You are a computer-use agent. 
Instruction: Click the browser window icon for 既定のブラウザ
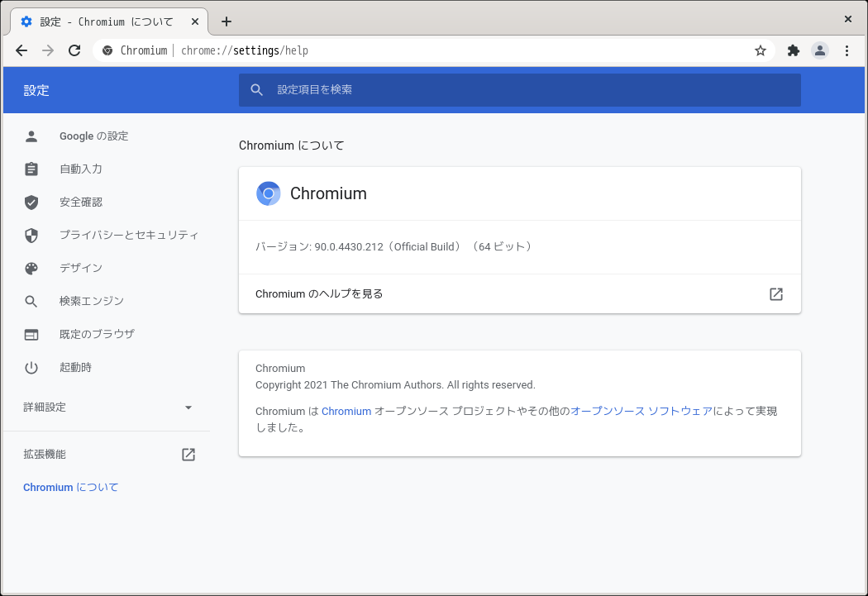31,334
